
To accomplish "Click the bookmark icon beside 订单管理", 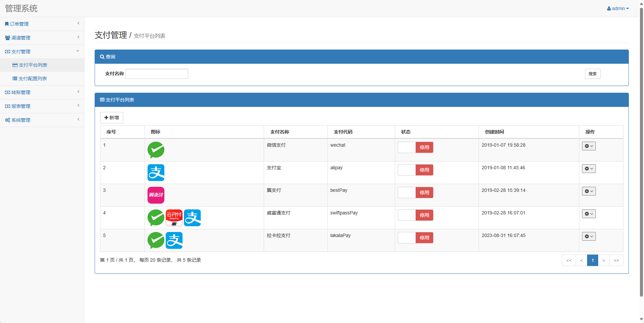I will (7, 24).
